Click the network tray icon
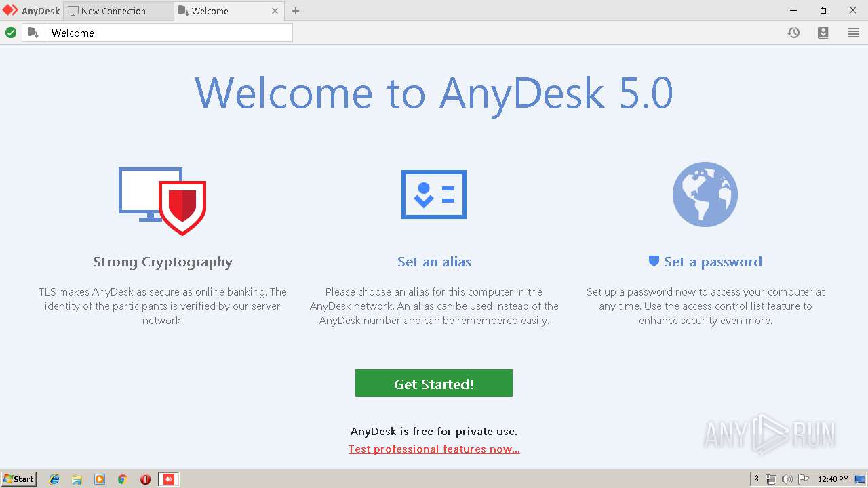 771,479
